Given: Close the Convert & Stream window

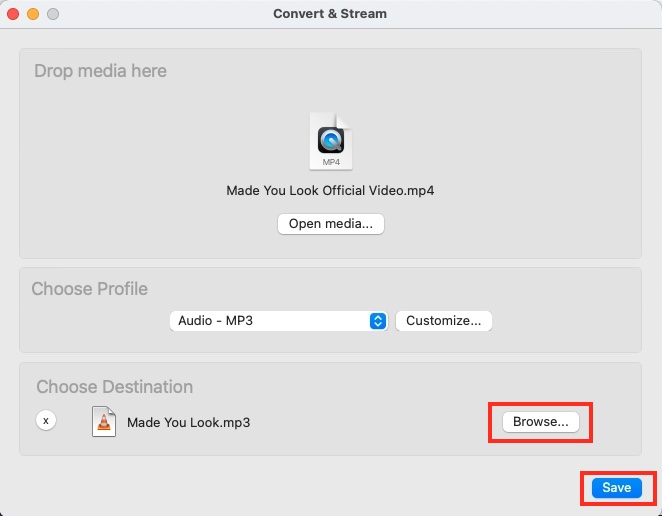Looking at the screenshot, I should [15, 14].
